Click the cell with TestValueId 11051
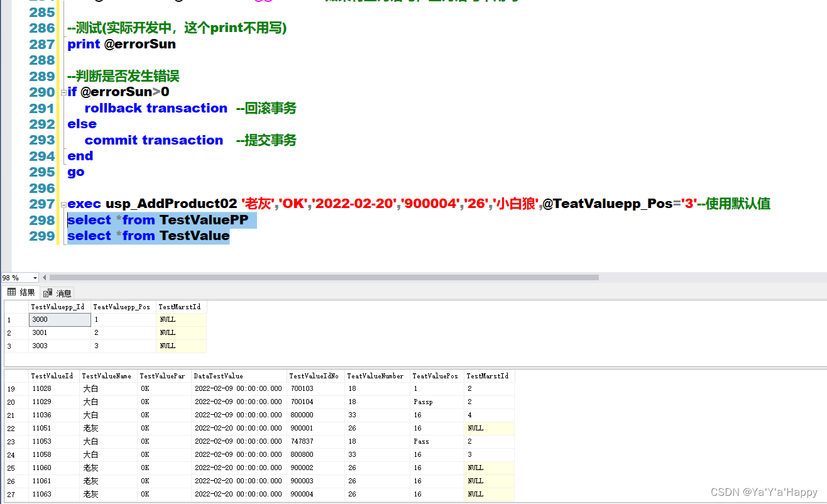Viewport: 827px width, 504px height. [x=53, y=428]
